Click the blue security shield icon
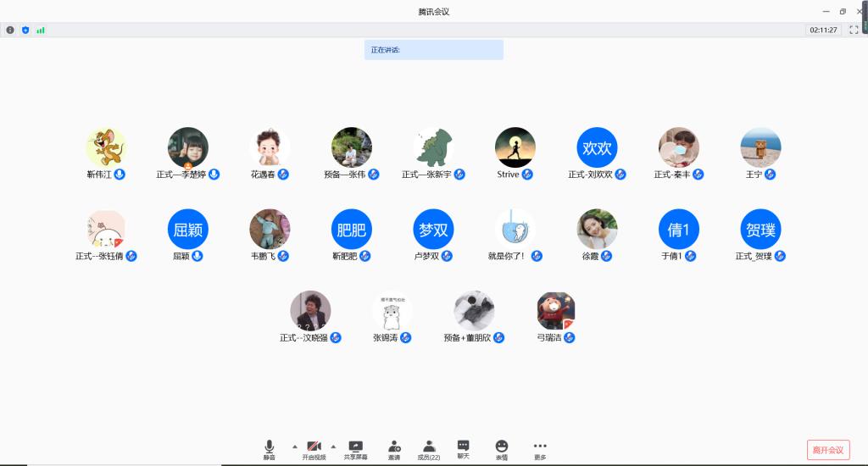Screen dimensions: 868x466 25,30
